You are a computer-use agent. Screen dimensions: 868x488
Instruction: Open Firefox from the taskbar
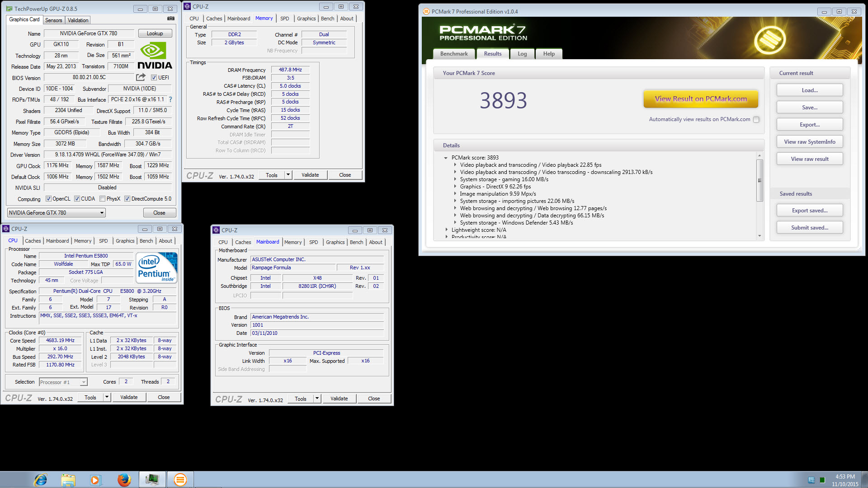click(x=124, y=479)
